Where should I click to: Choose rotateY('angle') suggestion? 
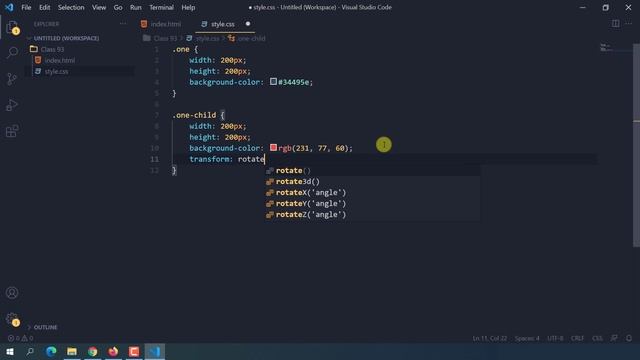372,203
